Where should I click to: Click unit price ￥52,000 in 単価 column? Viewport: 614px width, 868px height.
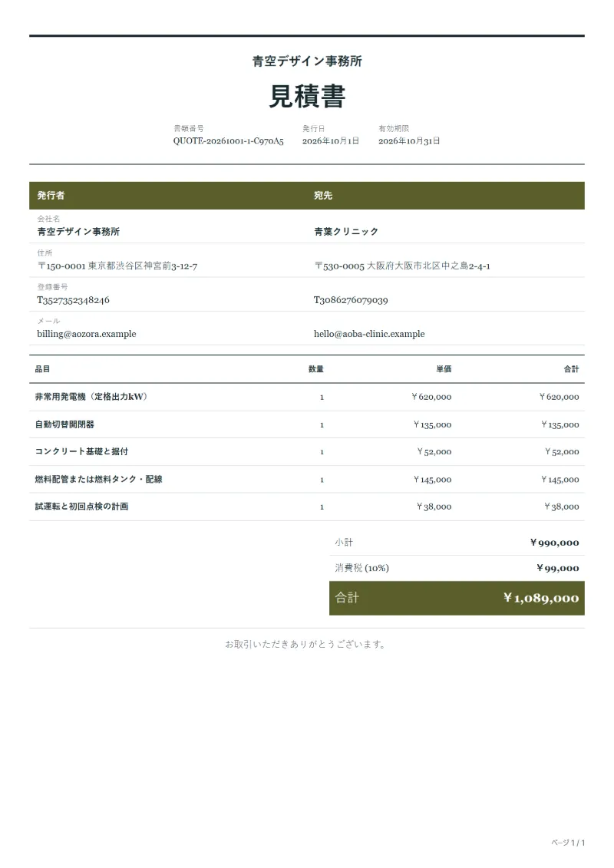pyautogui.click(x=434, y=452)
